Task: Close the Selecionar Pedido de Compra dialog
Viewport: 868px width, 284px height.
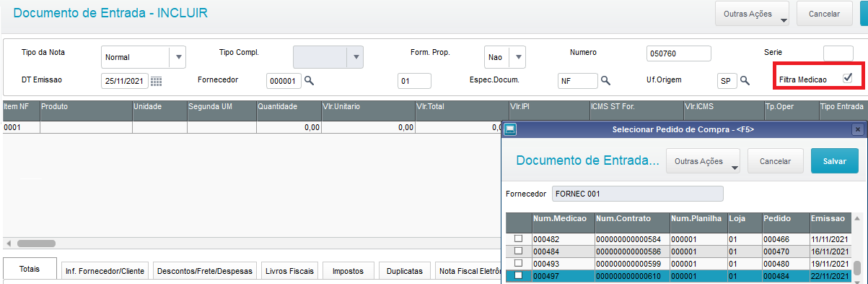Action: 857,129
